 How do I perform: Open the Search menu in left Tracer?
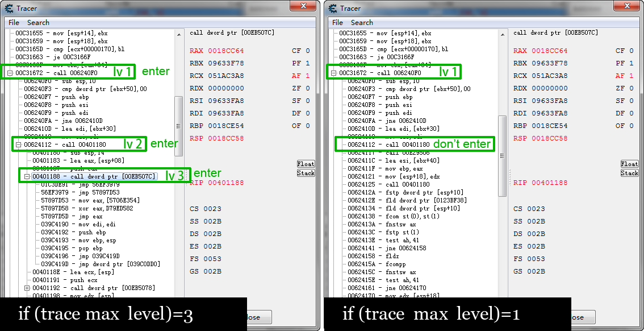coord(38,23)
